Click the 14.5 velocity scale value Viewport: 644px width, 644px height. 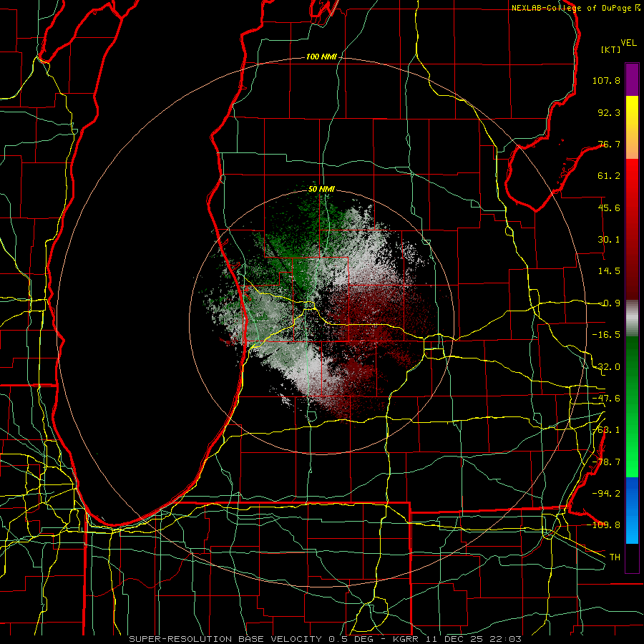(x=609, y=271)
